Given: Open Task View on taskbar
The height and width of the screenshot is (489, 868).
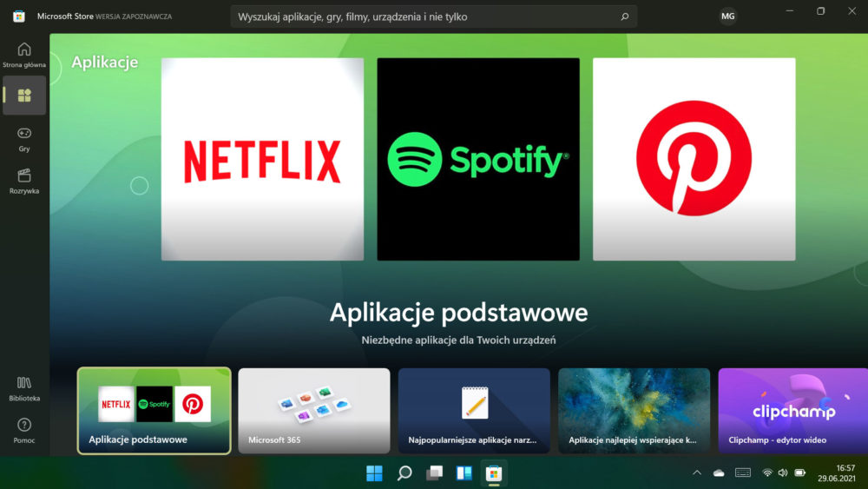Looking at the screenshot, I should 434,473.
